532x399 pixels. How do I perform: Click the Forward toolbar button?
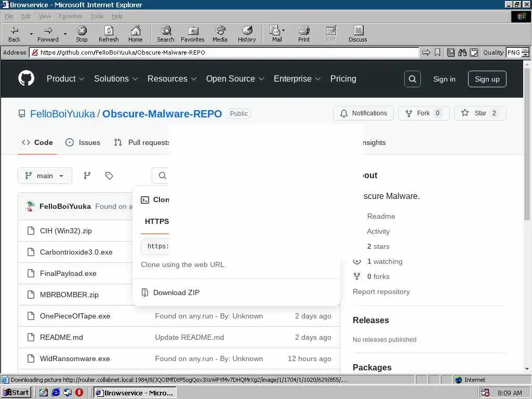48,34
